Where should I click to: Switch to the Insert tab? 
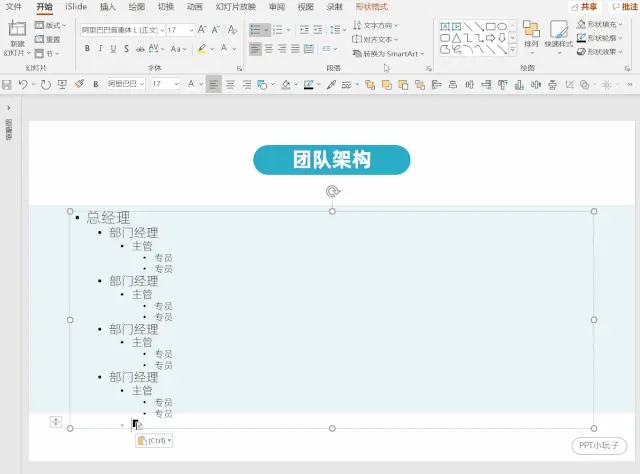(108, 7)
